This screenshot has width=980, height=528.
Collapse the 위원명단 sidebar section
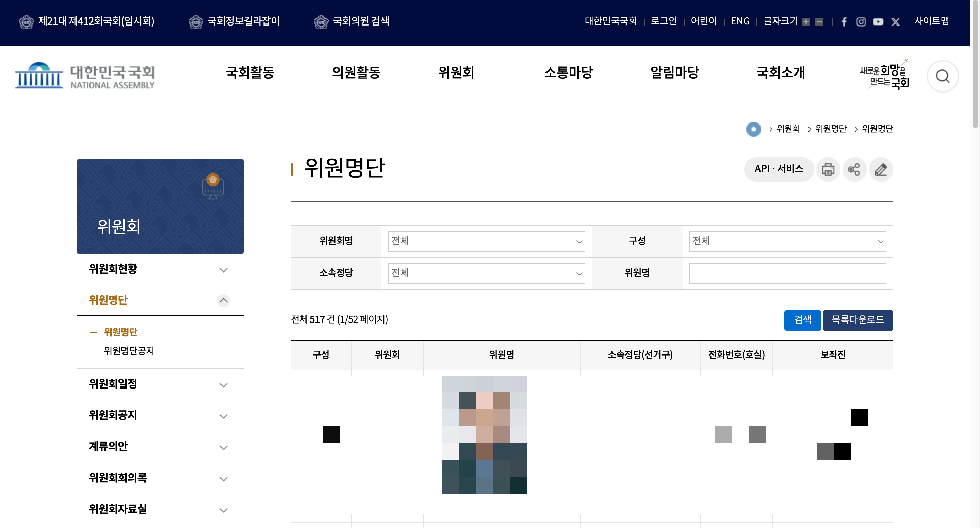coord(223,300)
